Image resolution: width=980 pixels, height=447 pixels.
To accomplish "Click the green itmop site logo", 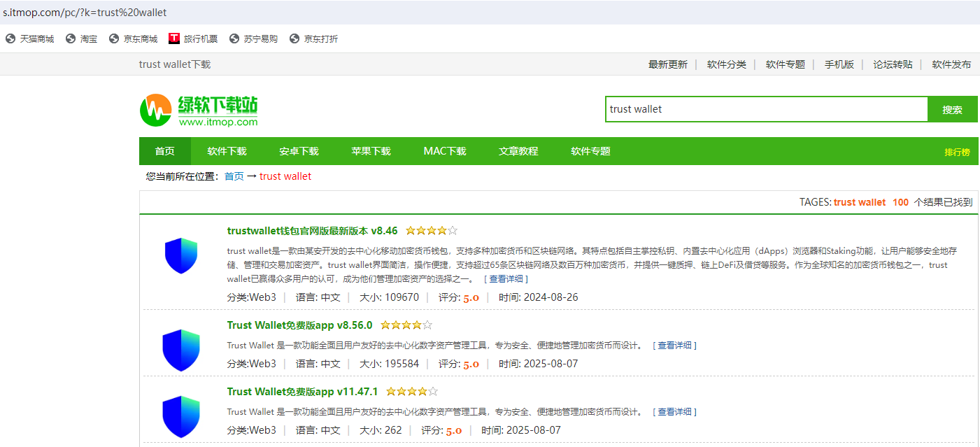I will (x=199, y=111).
